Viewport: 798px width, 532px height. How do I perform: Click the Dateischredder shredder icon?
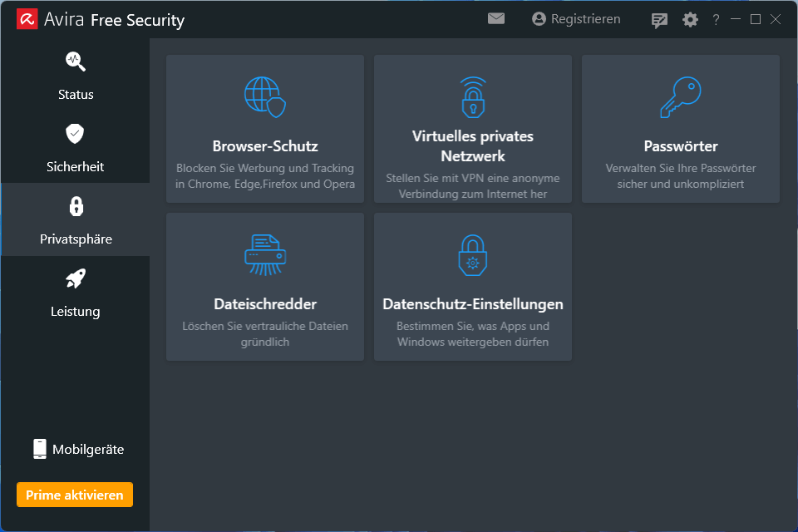pyautogui.click(x=265, y=254)
